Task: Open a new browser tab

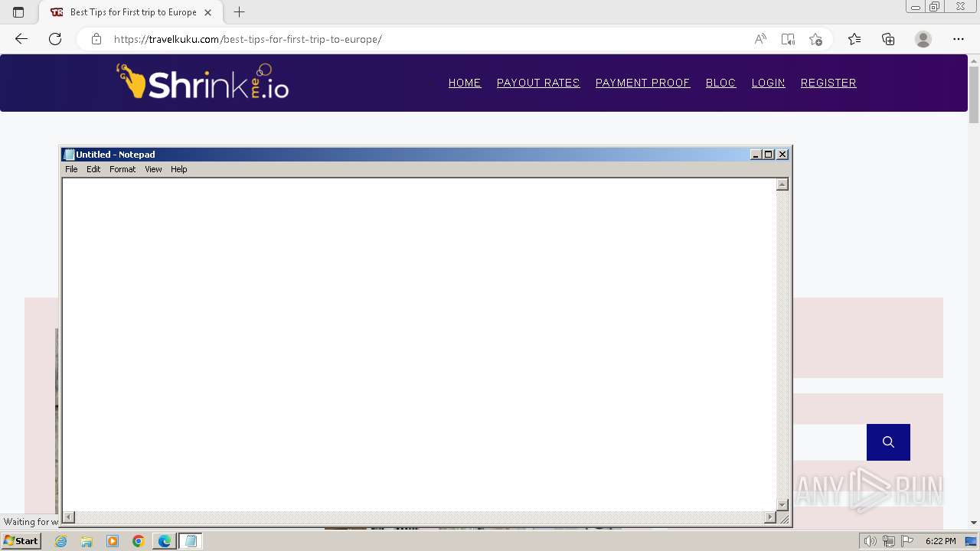Action: click(239, 12)
